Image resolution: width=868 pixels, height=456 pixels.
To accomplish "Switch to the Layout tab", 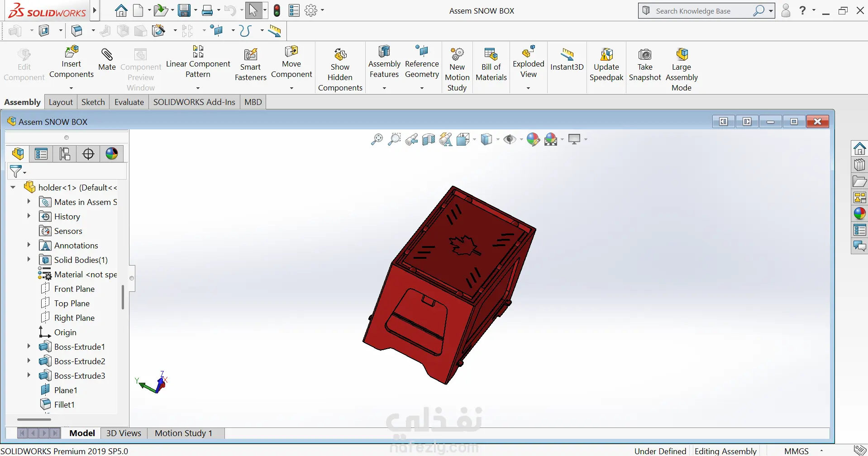I will [x=61, y=102].
